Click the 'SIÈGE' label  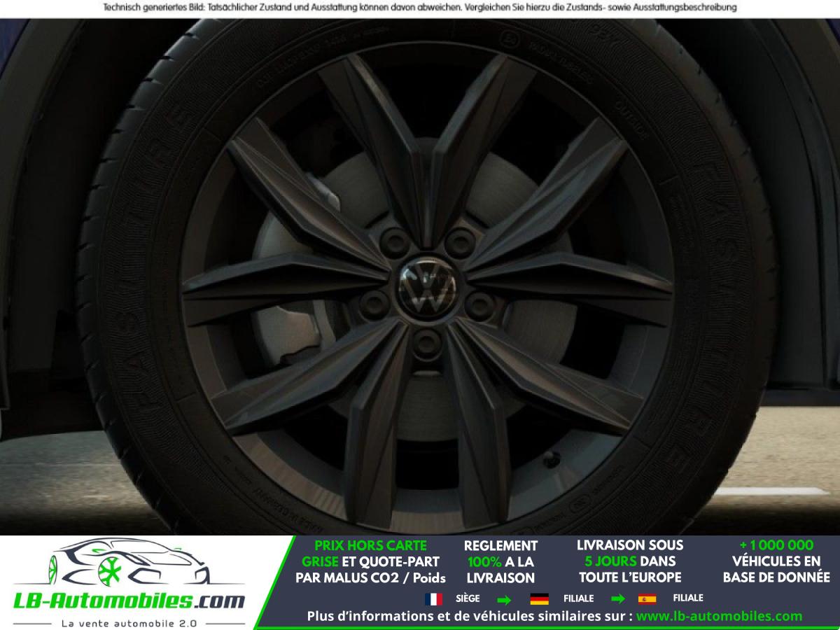click(x=466, y=598)
